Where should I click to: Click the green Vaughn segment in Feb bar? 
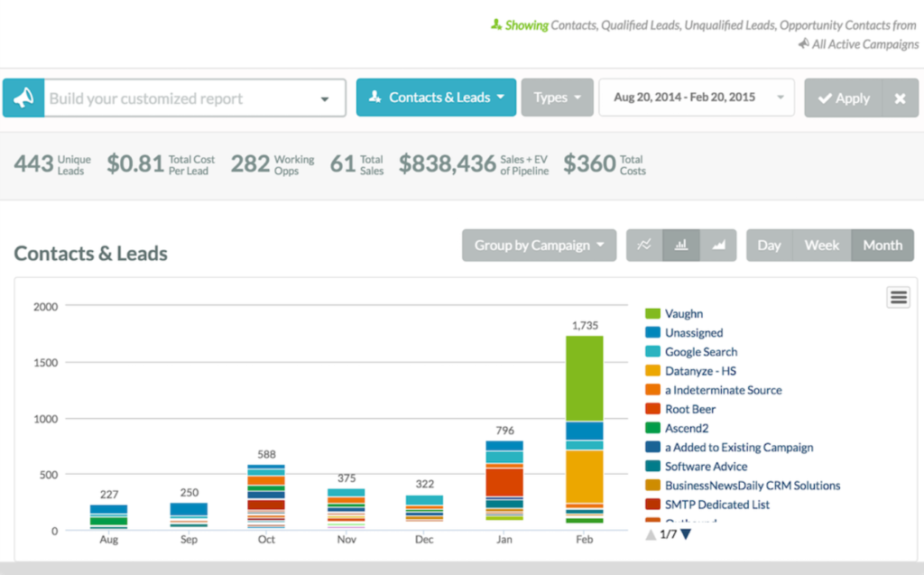coord(585,378)
